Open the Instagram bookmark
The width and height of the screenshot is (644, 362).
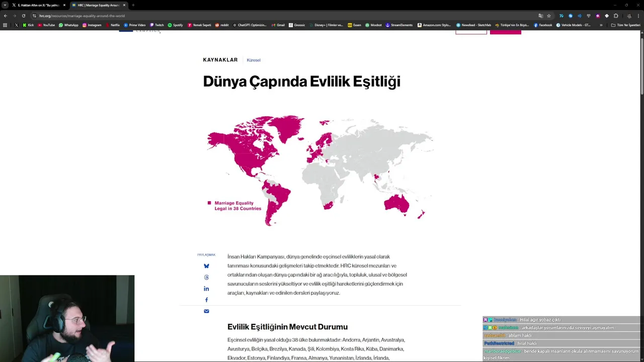click(92, 25)
